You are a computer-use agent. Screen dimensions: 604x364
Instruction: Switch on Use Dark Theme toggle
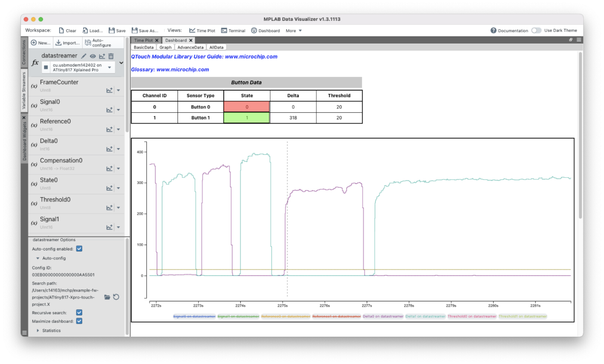(x=536, y=31)
